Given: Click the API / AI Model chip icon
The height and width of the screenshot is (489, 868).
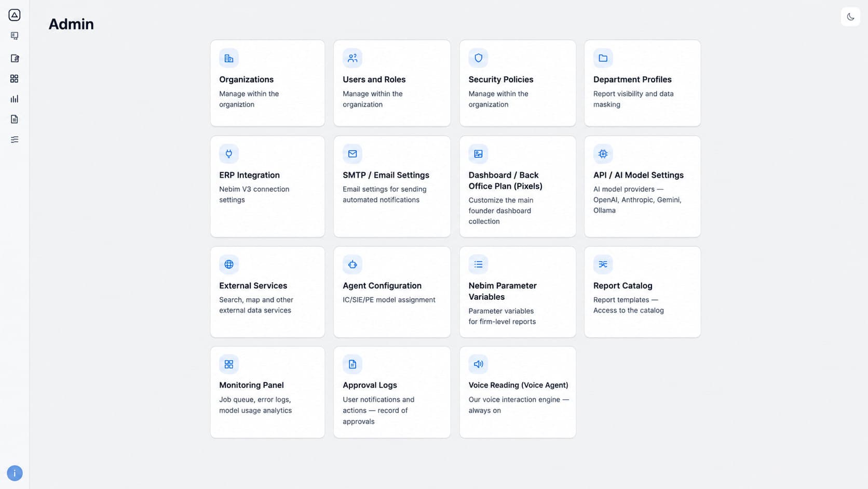Looking at the screenshot, I should (603, 154).
